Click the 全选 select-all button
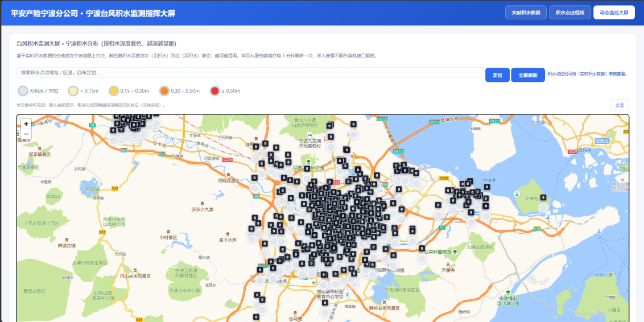 coord(620,105)
